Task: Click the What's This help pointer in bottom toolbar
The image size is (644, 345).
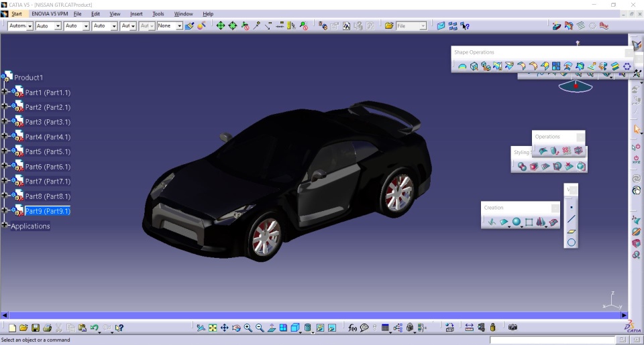Action: pyautogui.click(x=119, y=328)
